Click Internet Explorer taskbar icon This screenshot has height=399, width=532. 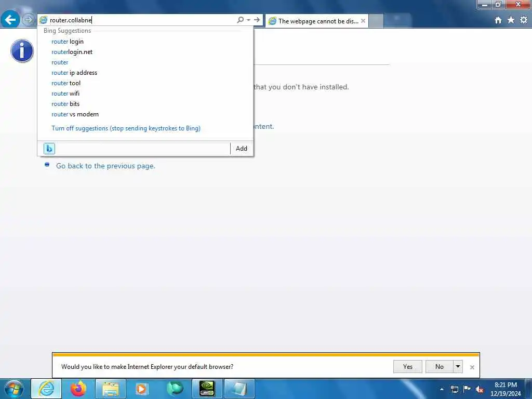click(46, 389)
